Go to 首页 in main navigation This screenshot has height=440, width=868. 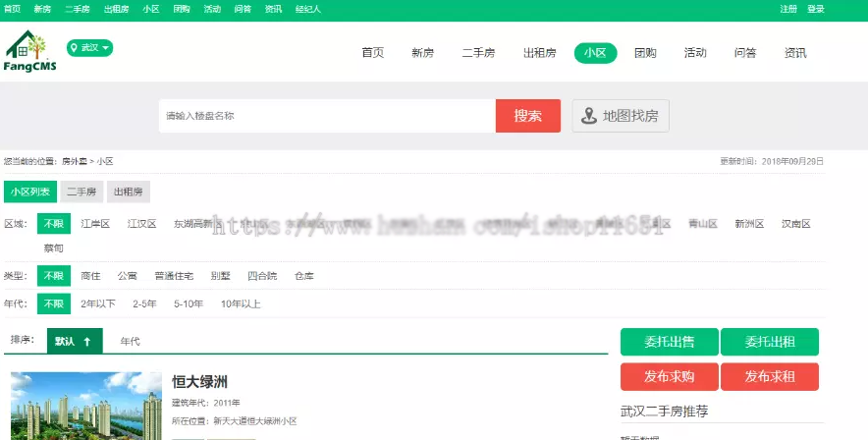(x=372, y=53)
